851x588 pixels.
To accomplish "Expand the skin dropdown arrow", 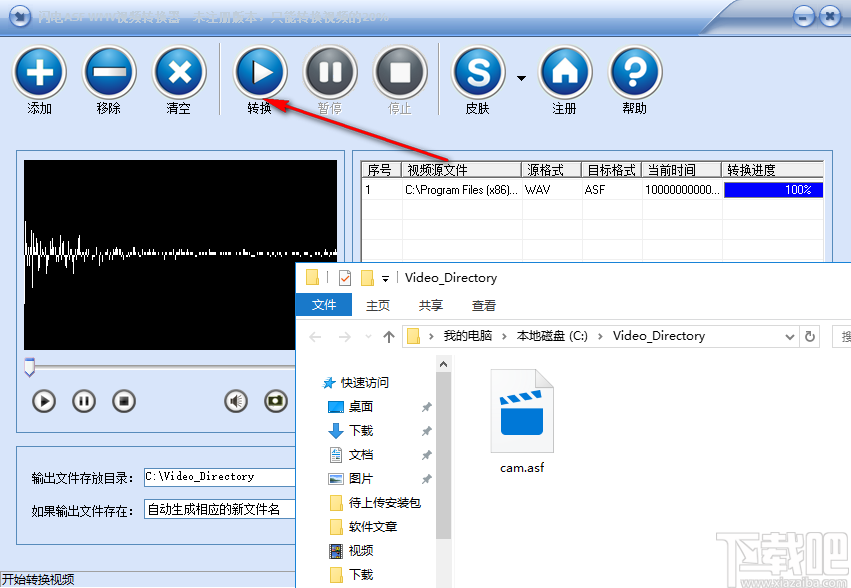I will tap(521, 78).
